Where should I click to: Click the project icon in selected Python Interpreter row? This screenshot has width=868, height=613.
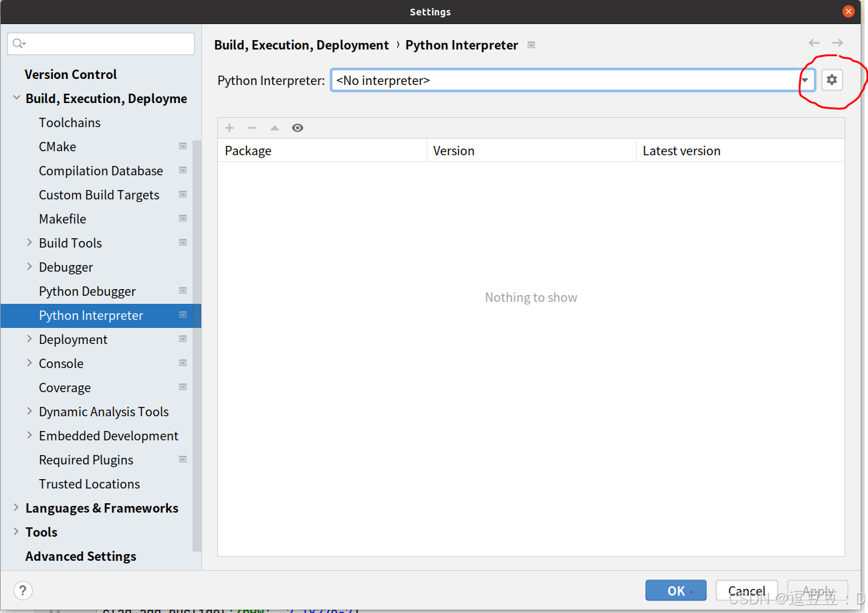(x=183, y=315)
